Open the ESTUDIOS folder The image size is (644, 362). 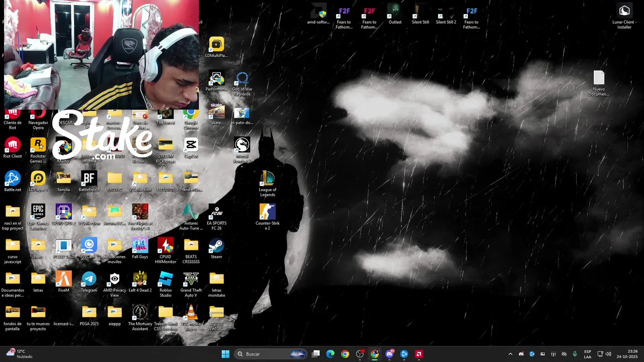[x=166, y=182]
